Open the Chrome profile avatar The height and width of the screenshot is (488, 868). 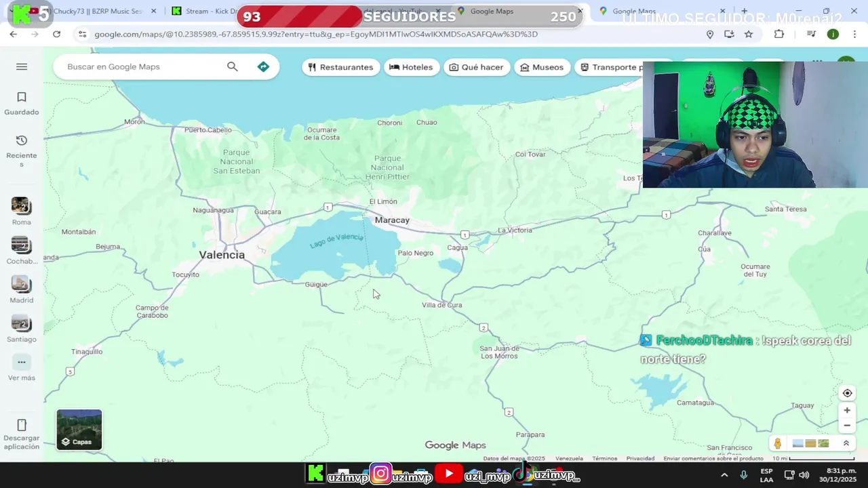point(833,34)
